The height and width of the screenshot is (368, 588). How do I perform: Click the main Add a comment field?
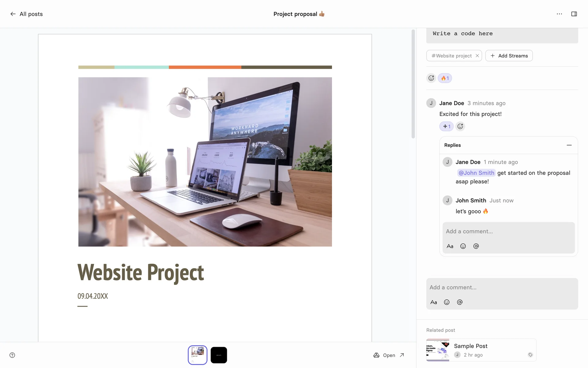502,288
